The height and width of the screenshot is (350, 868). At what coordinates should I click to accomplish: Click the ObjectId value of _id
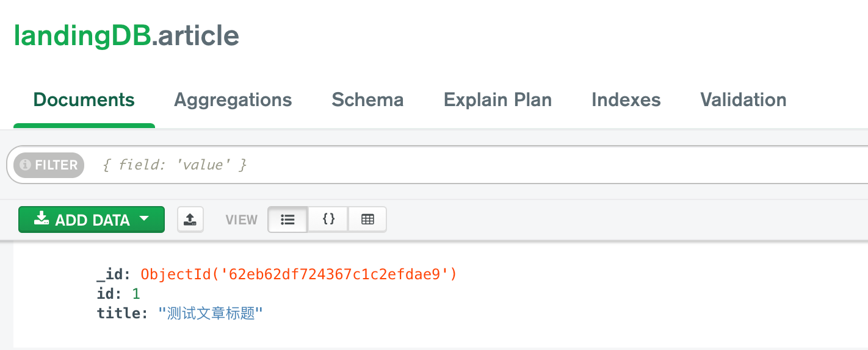coord(298,275)
